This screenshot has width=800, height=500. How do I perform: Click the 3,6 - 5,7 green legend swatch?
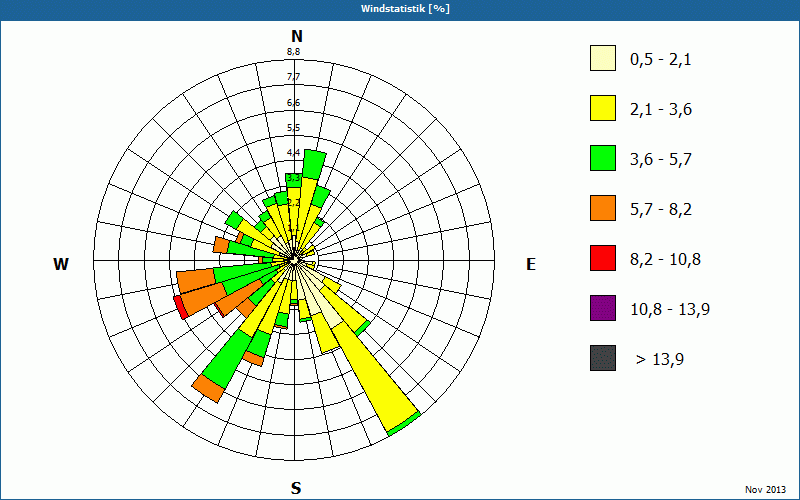(603, 158)
